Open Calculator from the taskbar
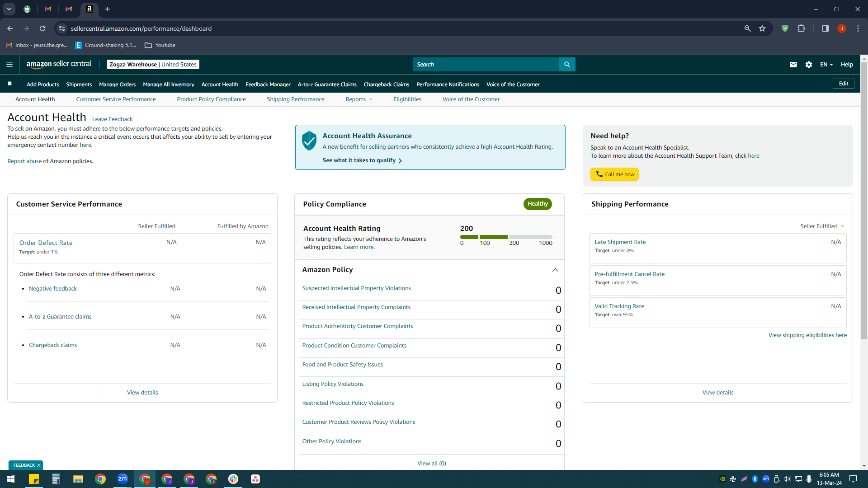Viewport: 868px width, 488px height. [56, 479]
